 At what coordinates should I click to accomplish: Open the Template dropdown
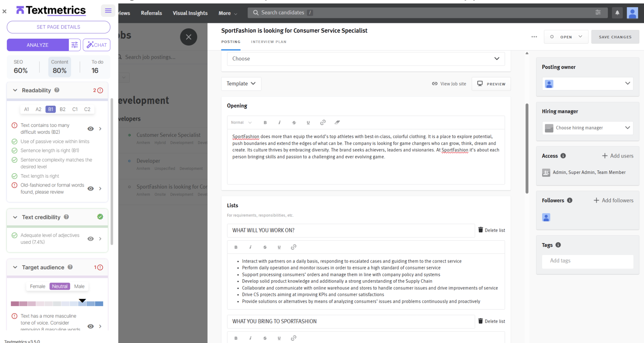click(x=241, y=83)
